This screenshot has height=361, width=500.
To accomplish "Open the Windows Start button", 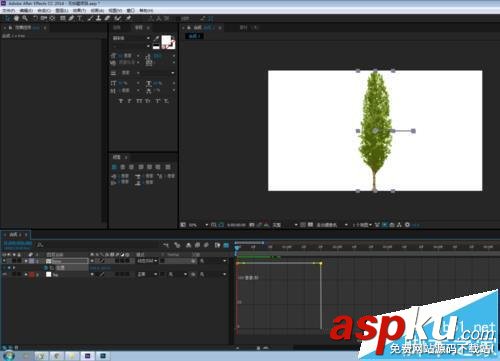I will pos(9,356).
